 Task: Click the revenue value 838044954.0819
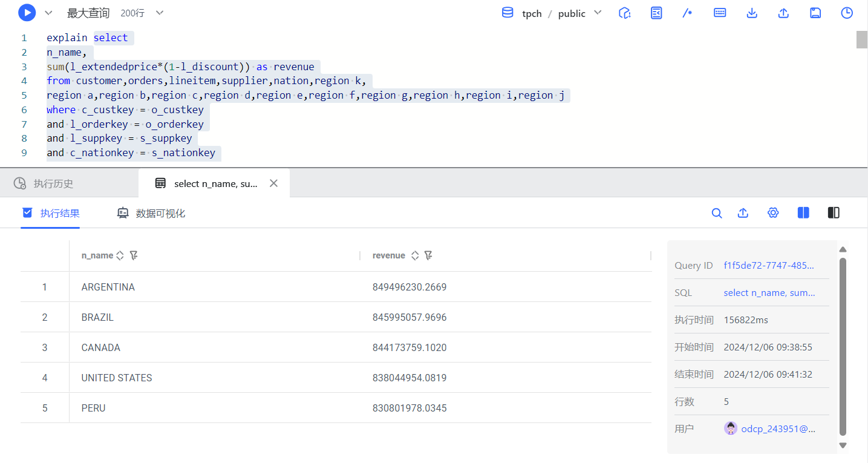410,378
